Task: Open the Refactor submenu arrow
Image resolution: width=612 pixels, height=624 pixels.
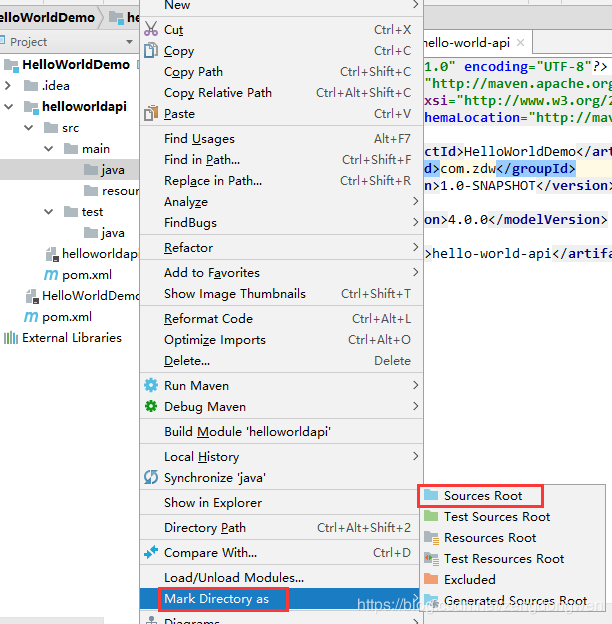Action: [415, 247]
